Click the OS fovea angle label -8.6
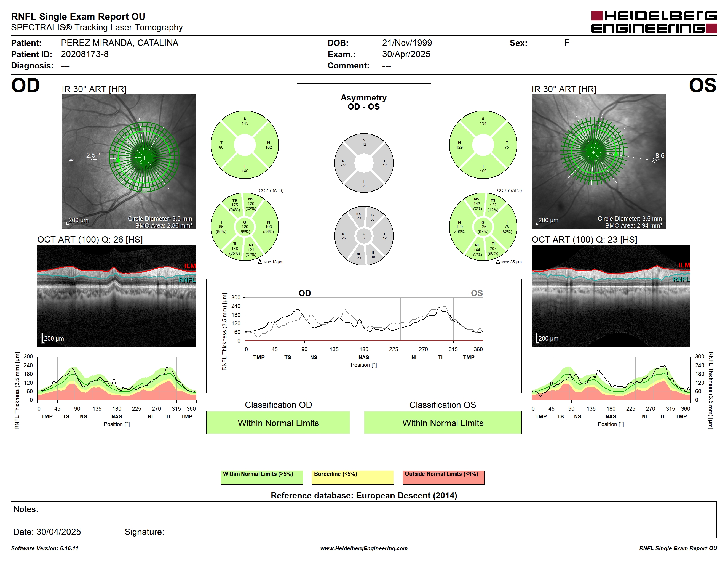Screen dimensions: 728x563 [659, 155]
